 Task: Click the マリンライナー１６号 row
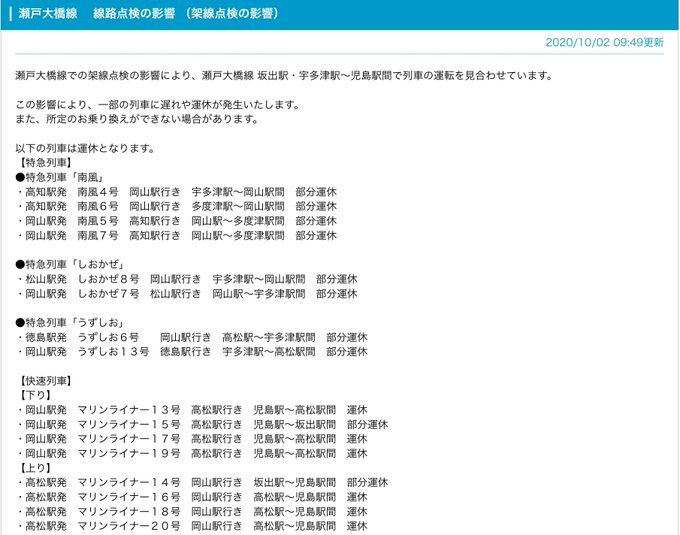click(x=192, y=497)
